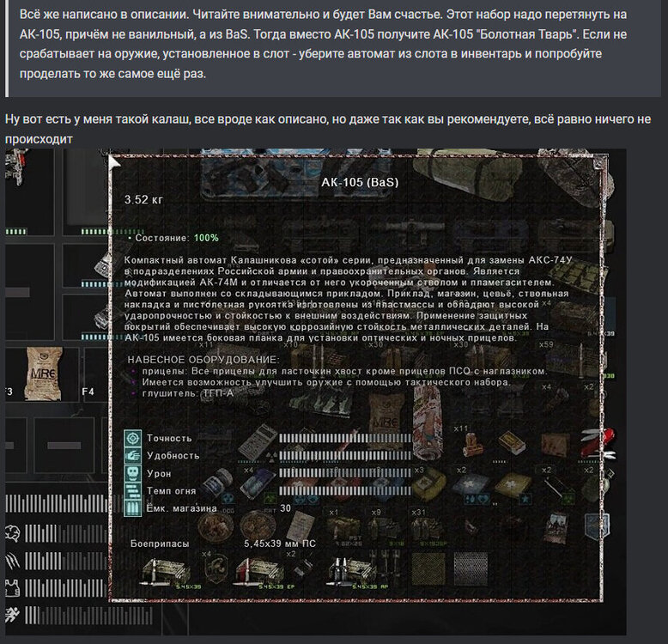This screenshot has height=644, width=668.
Task: Click the Точность crosshair icon
Action: click(x=133, y=438)
